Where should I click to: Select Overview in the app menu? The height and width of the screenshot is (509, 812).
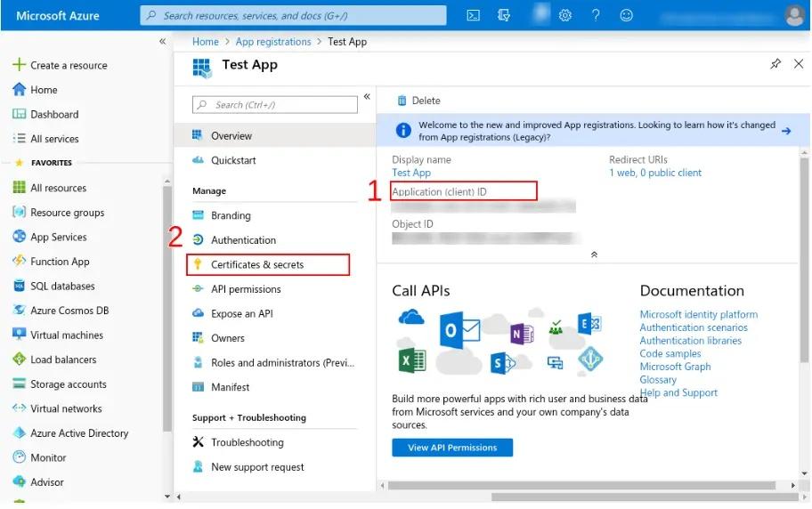click(274, 135)
